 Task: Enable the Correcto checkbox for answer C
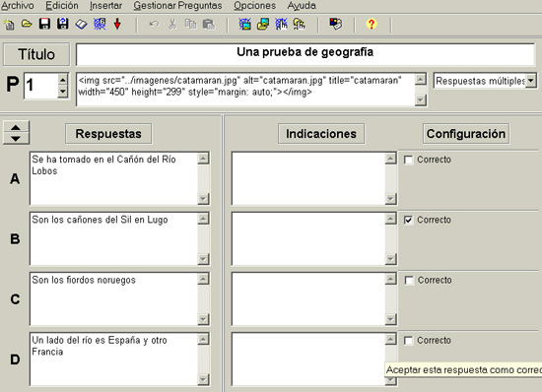tap(409, 281)
